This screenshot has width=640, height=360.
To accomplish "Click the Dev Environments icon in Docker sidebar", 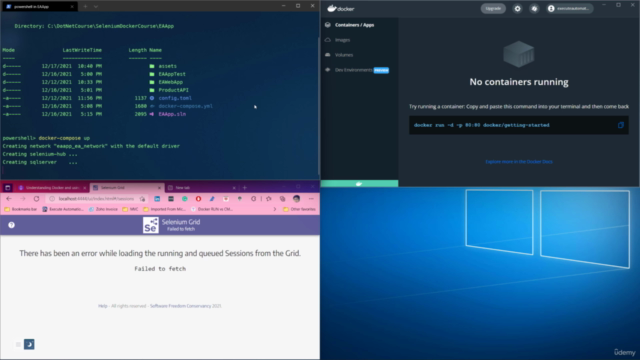I will click(x=328, y=70).
